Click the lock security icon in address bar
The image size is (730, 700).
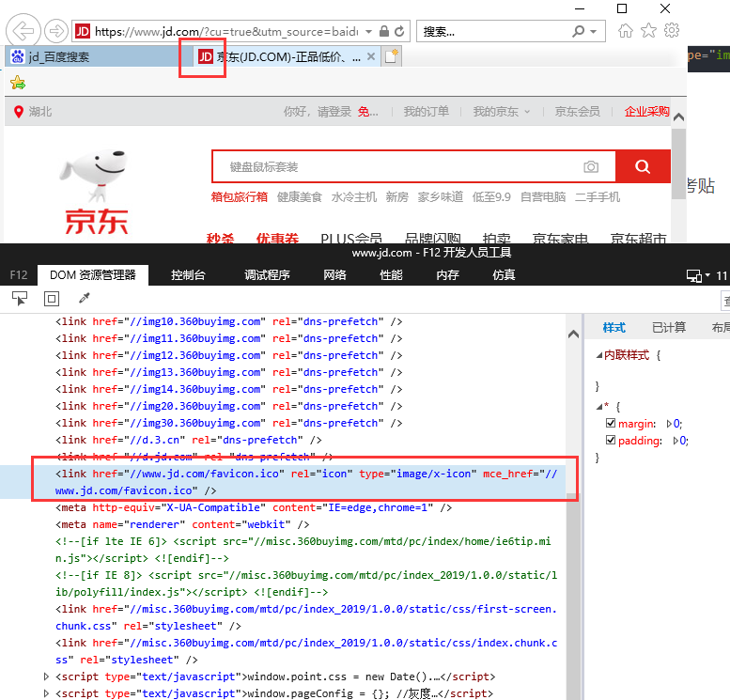(x=384, y=31)
